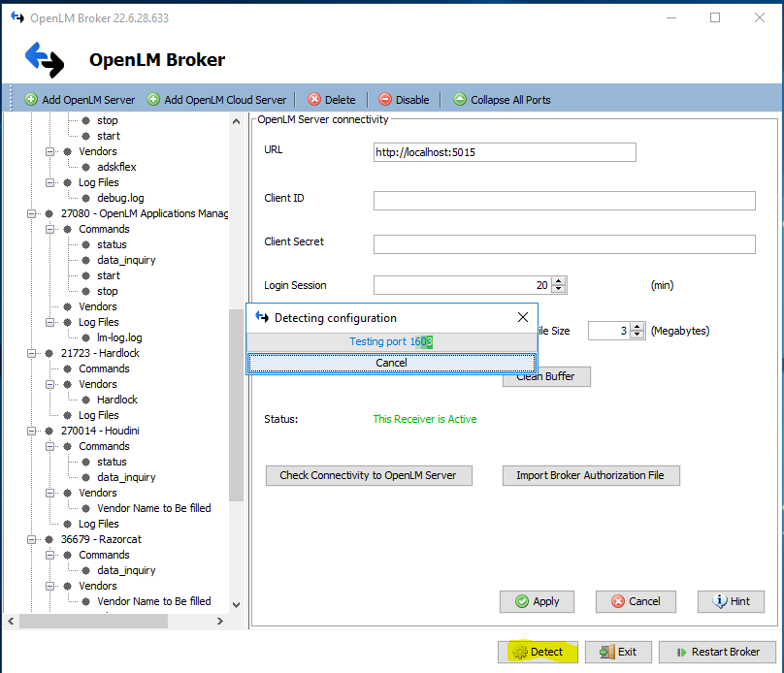Click the Disable minus icon on toolbar

coord(384,99)
